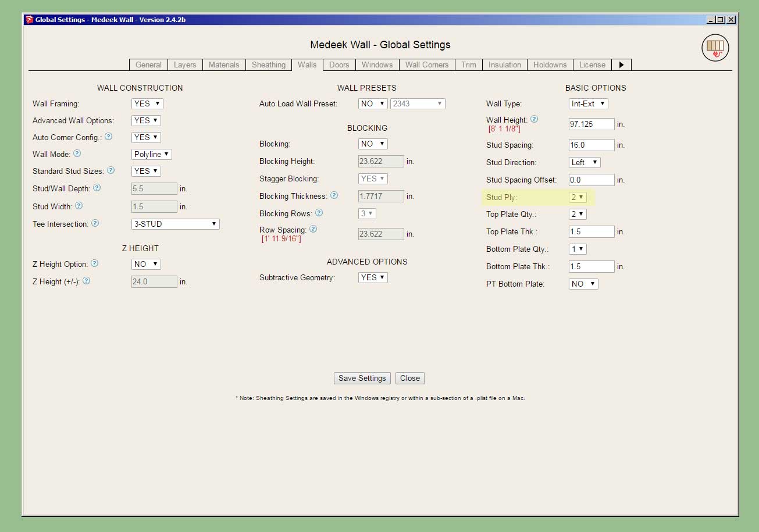Click the Blocking Height field
The height and width of the screenshot is (532, 759).
(x=382, y=161)
